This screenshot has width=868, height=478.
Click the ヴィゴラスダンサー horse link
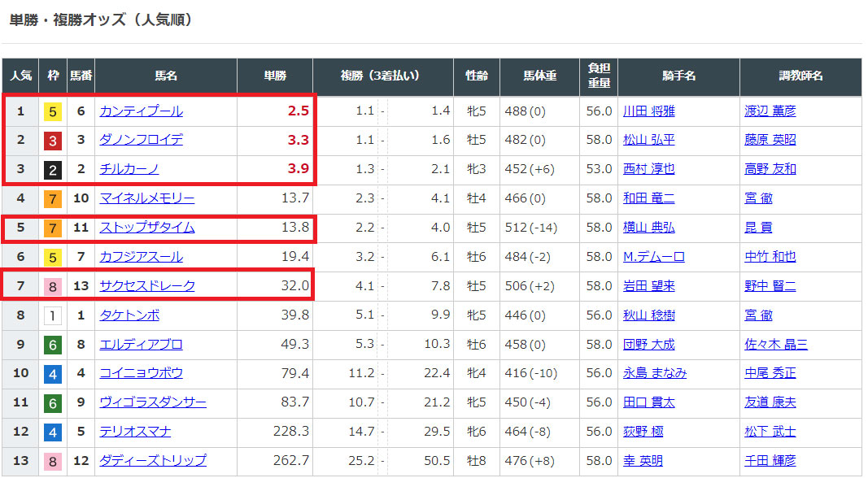[x=152, y=402]
